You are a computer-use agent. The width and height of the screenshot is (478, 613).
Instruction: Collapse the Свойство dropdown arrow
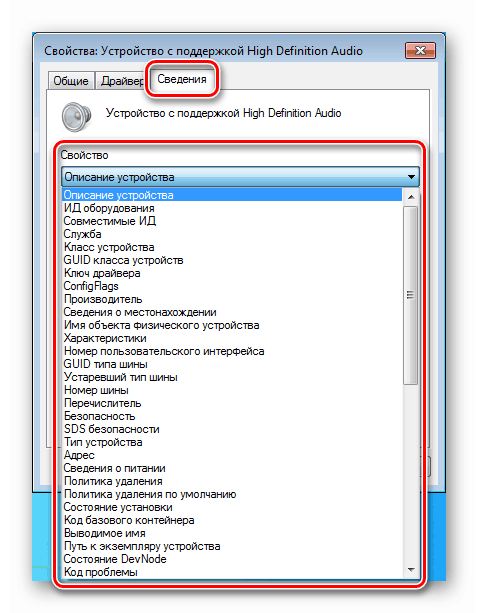(x=411, y=177)
